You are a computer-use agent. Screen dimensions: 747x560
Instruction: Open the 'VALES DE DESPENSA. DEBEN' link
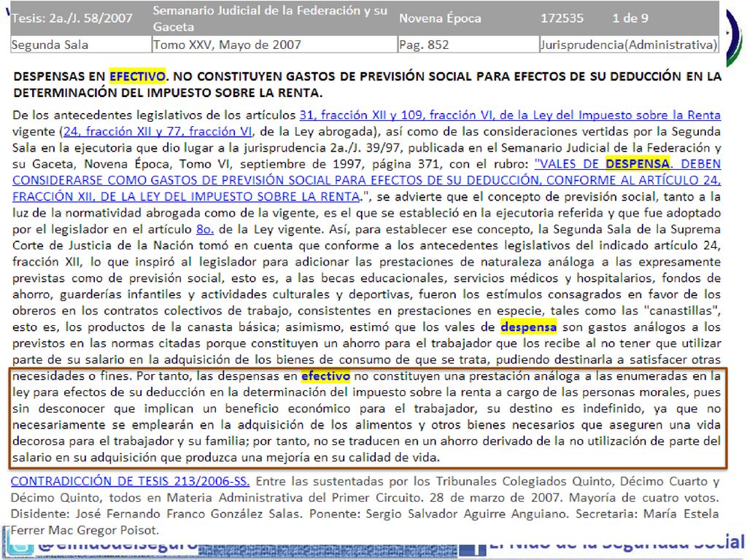(x=627, y=164)
